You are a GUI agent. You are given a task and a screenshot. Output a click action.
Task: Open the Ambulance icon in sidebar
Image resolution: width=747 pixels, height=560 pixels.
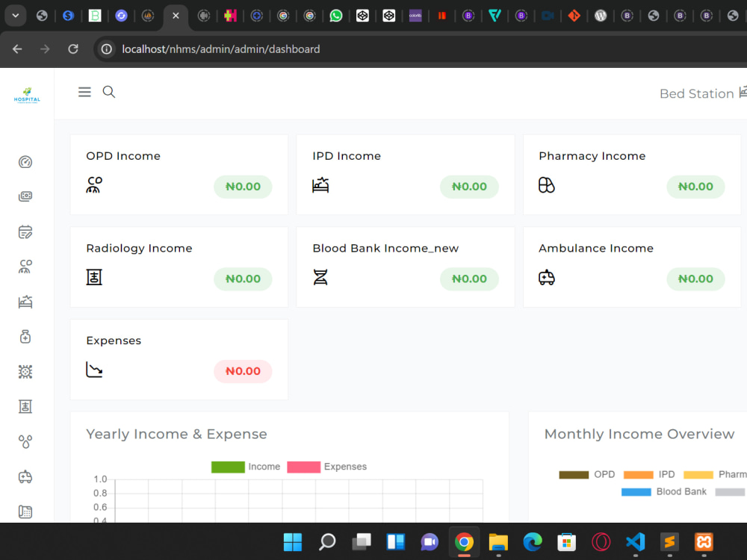coord(25,476)
